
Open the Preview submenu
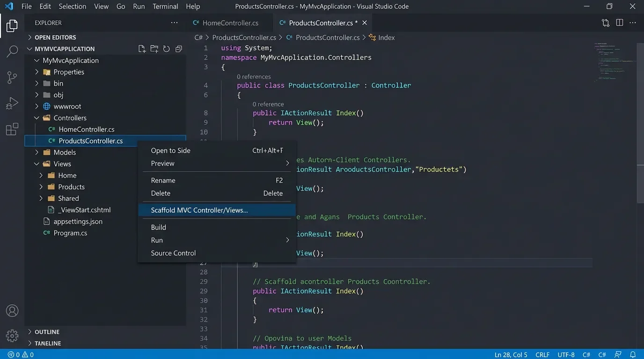(217, 163)
